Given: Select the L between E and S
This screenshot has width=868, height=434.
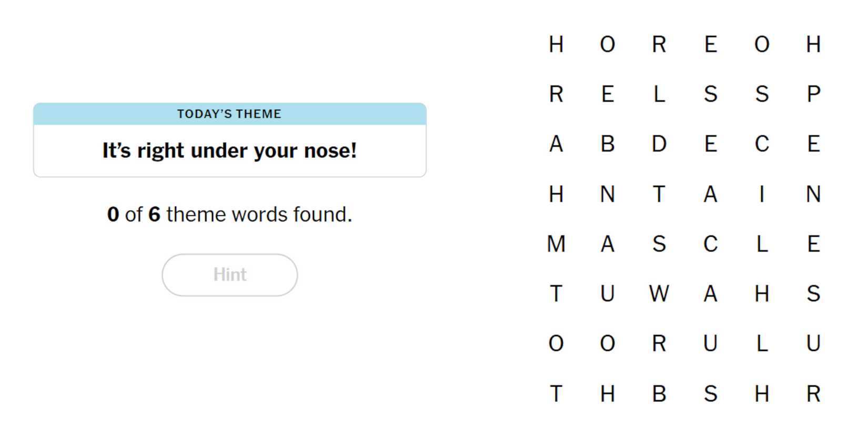Looking at the screenshot, I should [659, 94].
